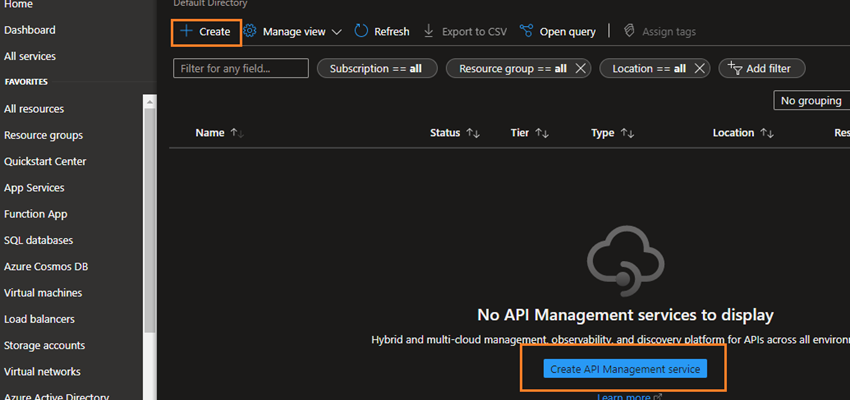Click the Type column header
This screenshot has width=850, height=400.
point(603,133)
